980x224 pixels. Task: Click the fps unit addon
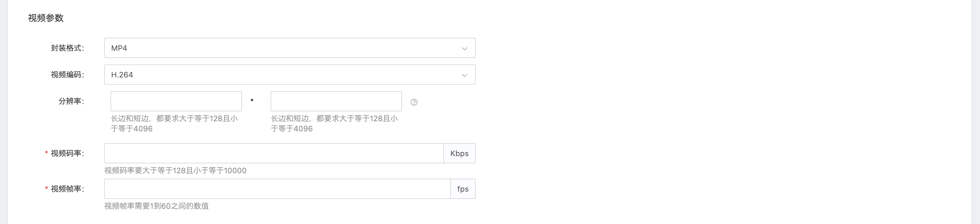coord(463,189)
